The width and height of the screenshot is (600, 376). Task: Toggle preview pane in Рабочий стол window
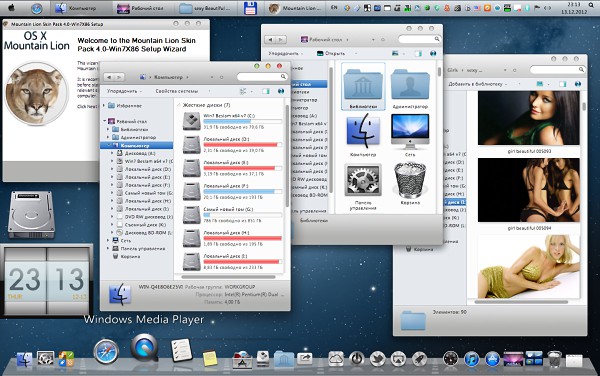418,54
